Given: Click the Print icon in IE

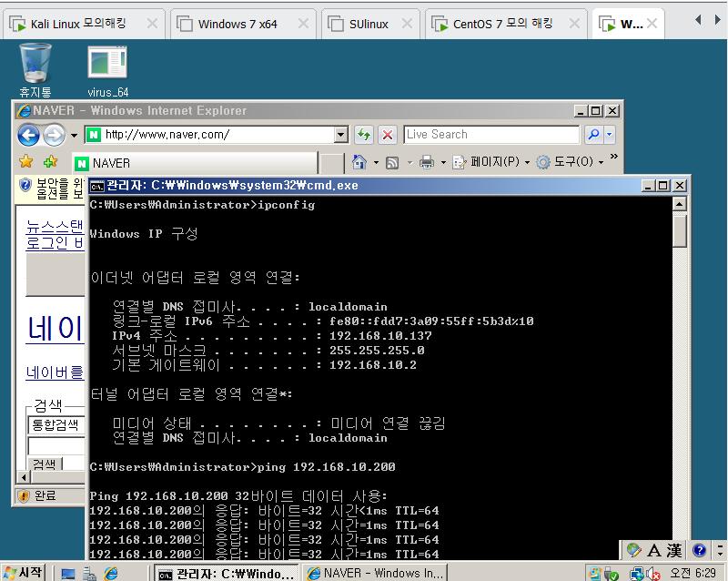Looking at the screenshot, I should coord(427,162).
